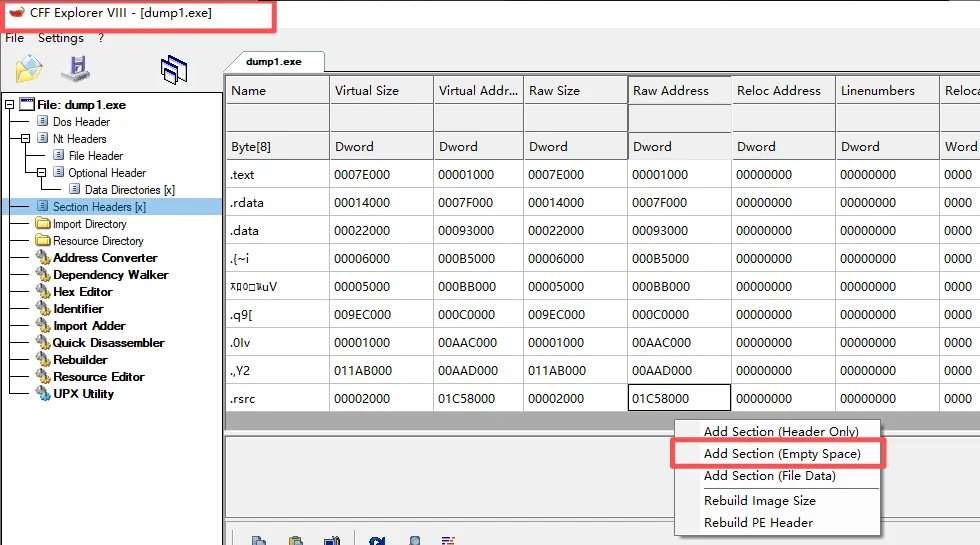Click Raw Address value 00AAD000
Screen dimensions: 980x545
point(679,371)
